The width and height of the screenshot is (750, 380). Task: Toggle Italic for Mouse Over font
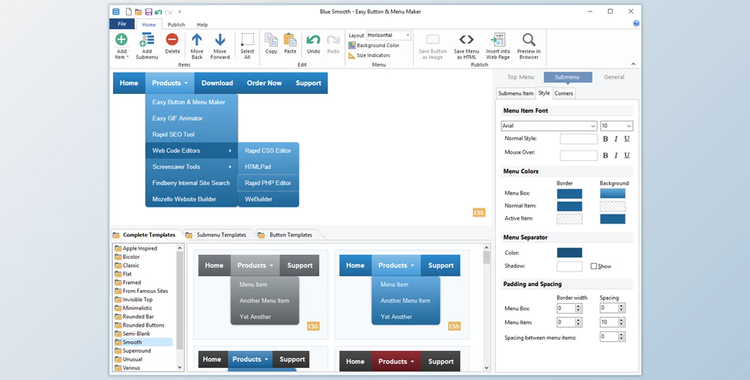[616, 155]
